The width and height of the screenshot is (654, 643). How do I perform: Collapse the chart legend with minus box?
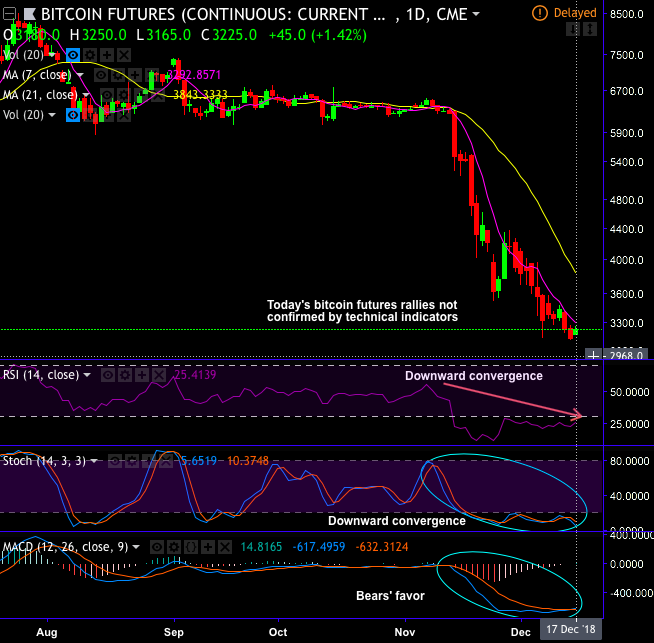click(x=9, y=15)
